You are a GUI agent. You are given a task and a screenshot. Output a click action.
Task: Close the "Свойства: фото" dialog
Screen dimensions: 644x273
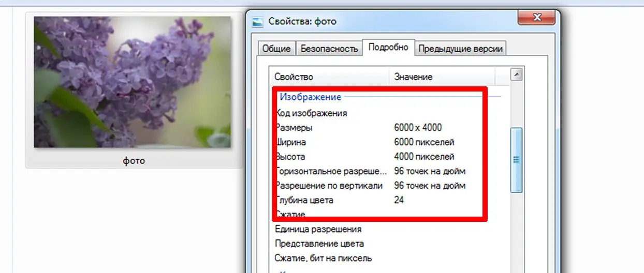(x=537, y=18)
